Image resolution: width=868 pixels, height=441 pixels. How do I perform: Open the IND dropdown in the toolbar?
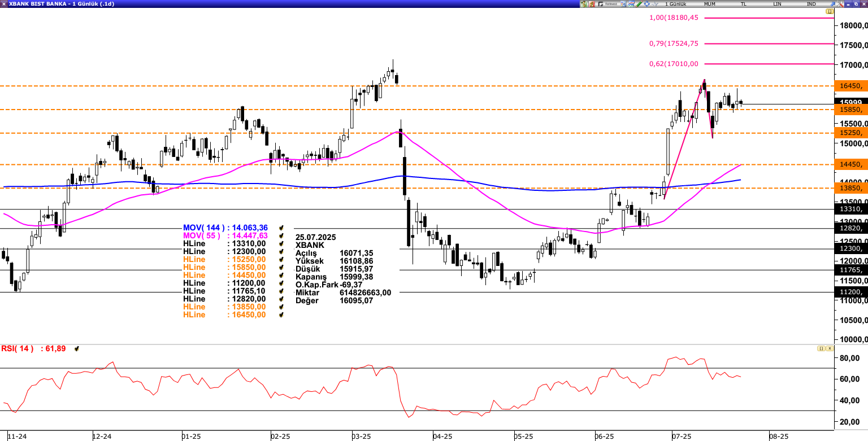(x=811, y=4)
